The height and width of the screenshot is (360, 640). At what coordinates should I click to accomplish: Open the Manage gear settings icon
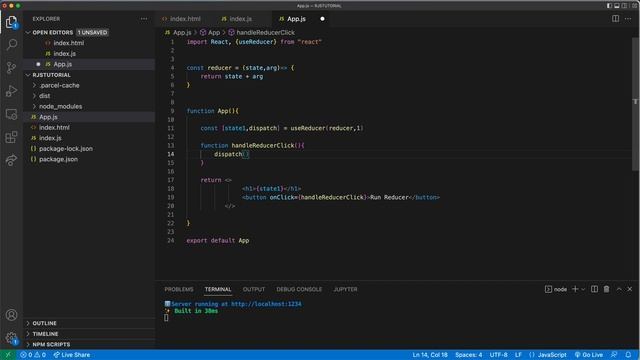click(x=11, y=338)
